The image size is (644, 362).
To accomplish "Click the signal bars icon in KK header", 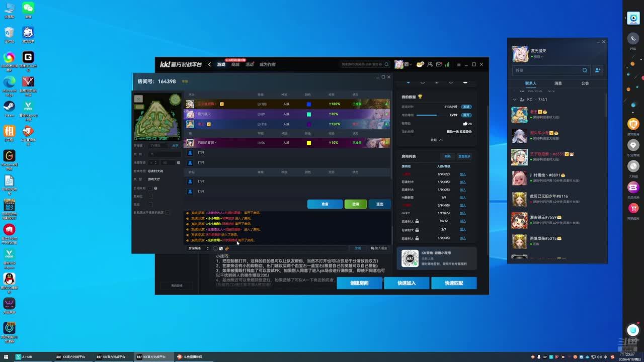I will pyautogui.click(x=447, y=64).
